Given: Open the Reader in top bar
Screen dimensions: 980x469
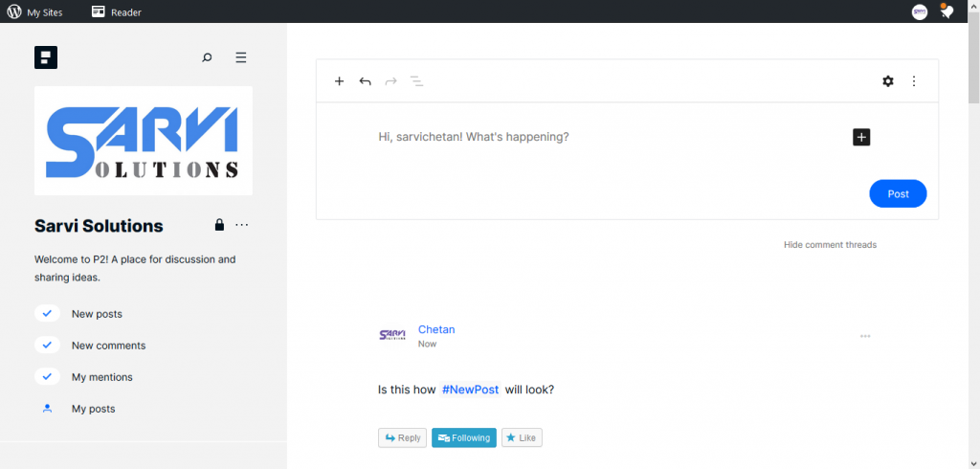Looking at the screenshot, I should [x=116, y=11].
